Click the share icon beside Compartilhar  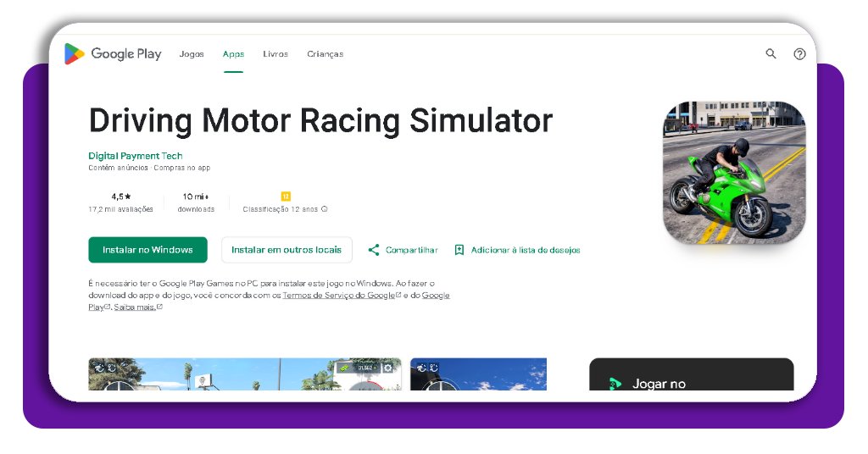pos(374,250)
